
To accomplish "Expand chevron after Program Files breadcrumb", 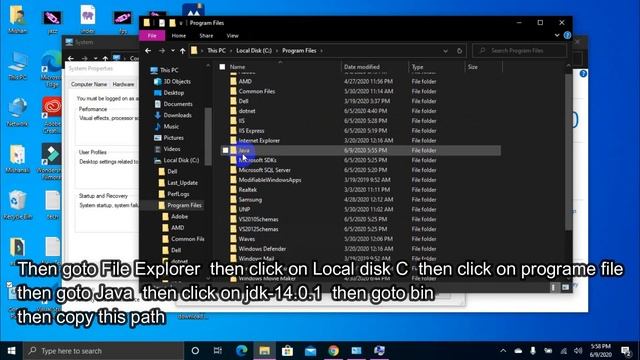I will (x=322, y=51).
